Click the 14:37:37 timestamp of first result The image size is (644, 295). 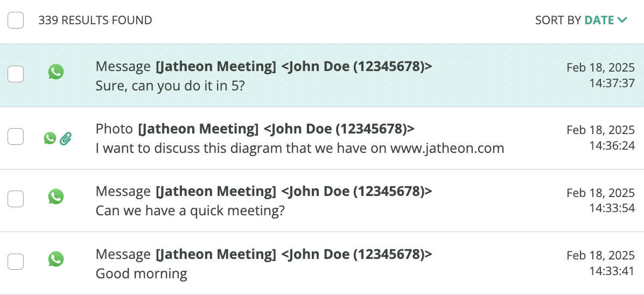(612, 83)
